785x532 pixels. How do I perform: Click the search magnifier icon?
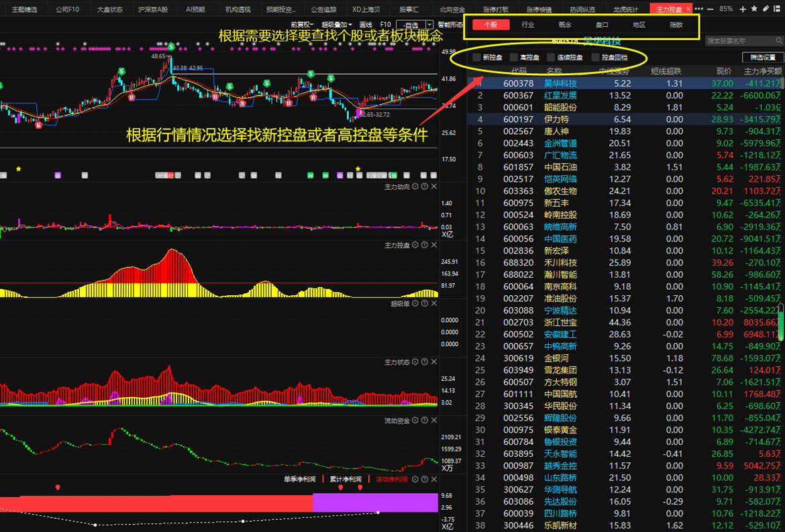coord(779,40)
